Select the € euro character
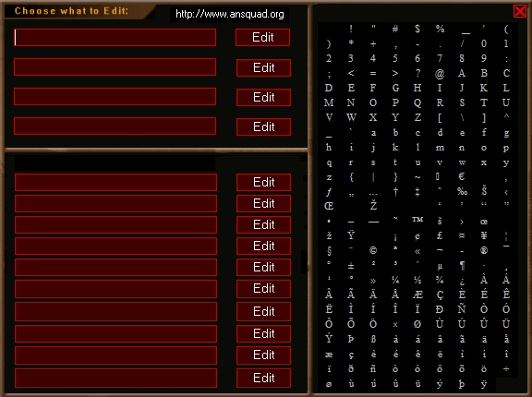This screenshot has width=532, height=397. [462, 176]
